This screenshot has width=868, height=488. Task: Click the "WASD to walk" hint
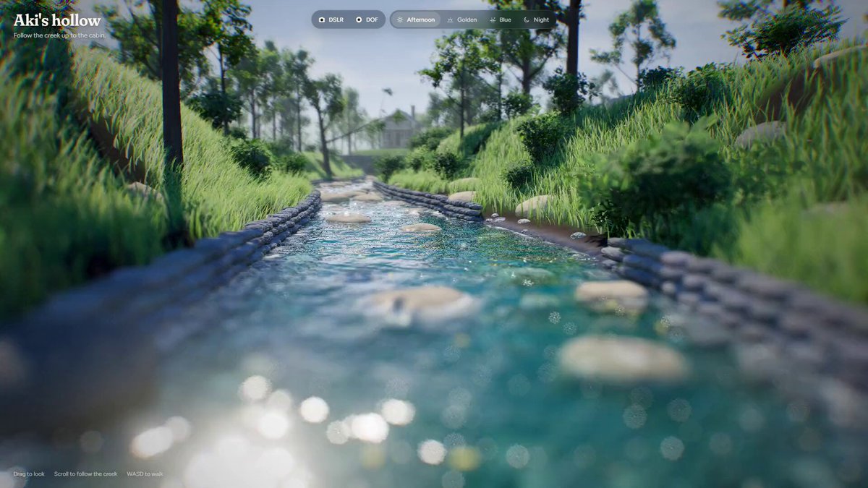coord(145,474)
